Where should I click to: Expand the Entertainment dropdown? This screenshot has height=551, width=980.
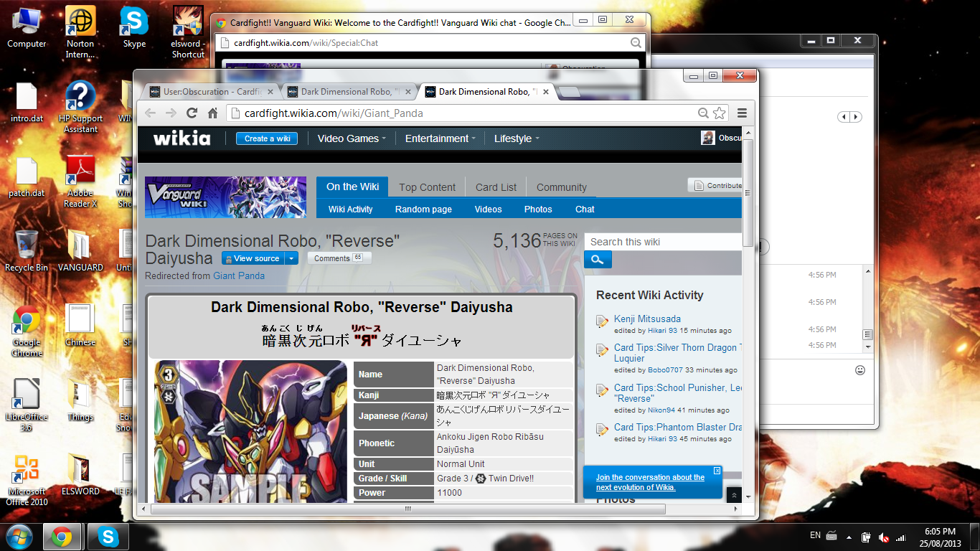(440, 138)
